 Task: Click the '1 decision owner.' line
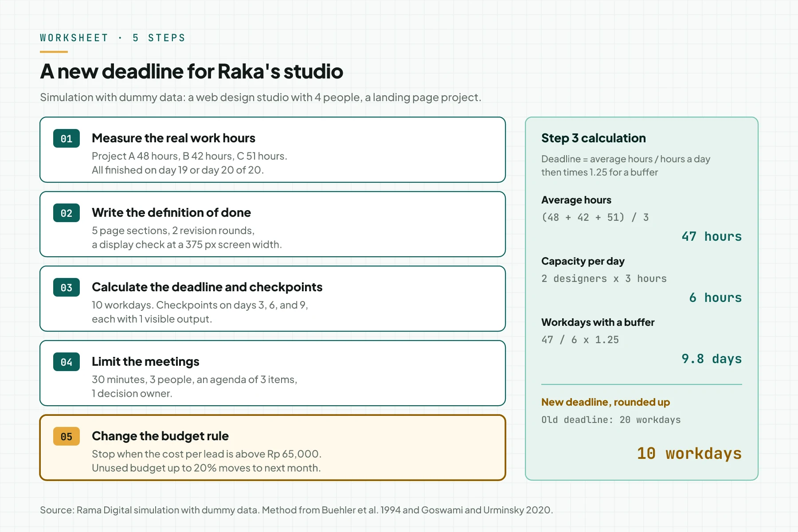pos(132,394)
